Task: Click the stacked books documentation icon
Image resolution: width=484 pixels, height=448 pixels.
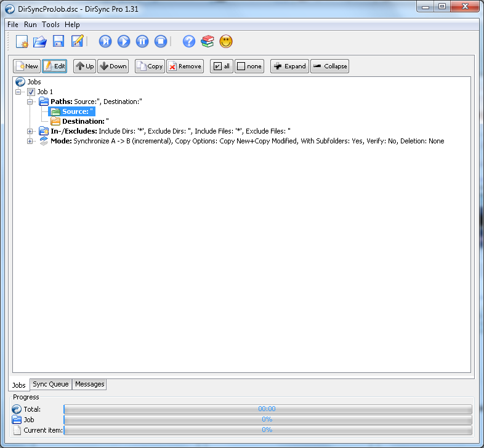Action: click(208, 41)
